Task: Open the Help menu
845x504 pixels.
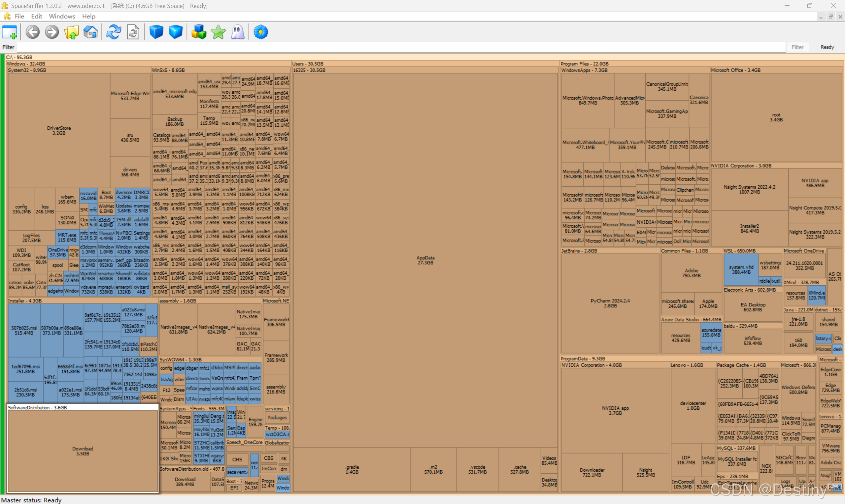Action: 89,16
